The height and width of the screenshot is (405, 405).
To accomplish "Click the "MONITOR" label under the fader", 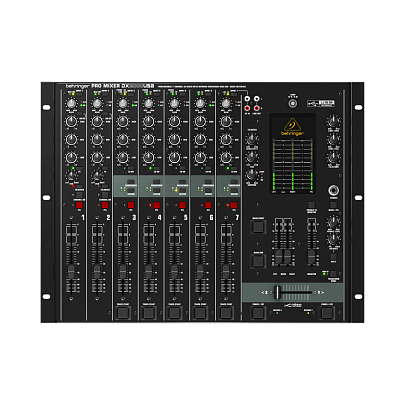I will pos(311,274).
